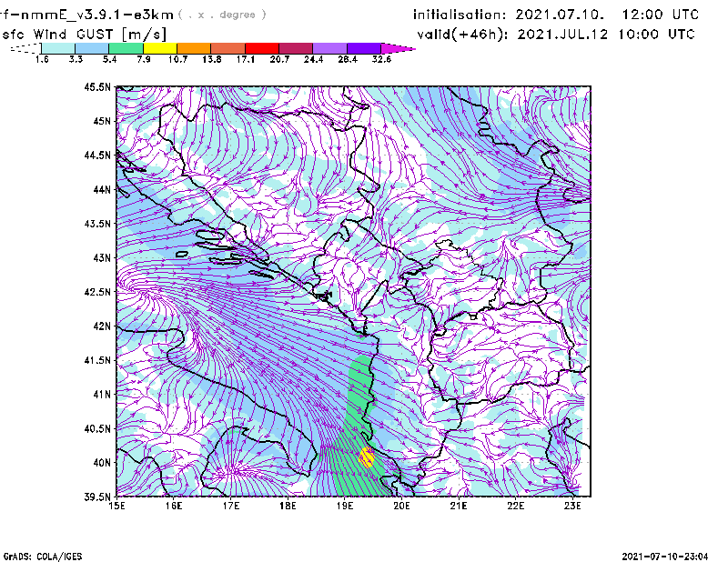Click the 44.5N latitude label
Viewport: 728px width, 562px height.
click(97, 155)
